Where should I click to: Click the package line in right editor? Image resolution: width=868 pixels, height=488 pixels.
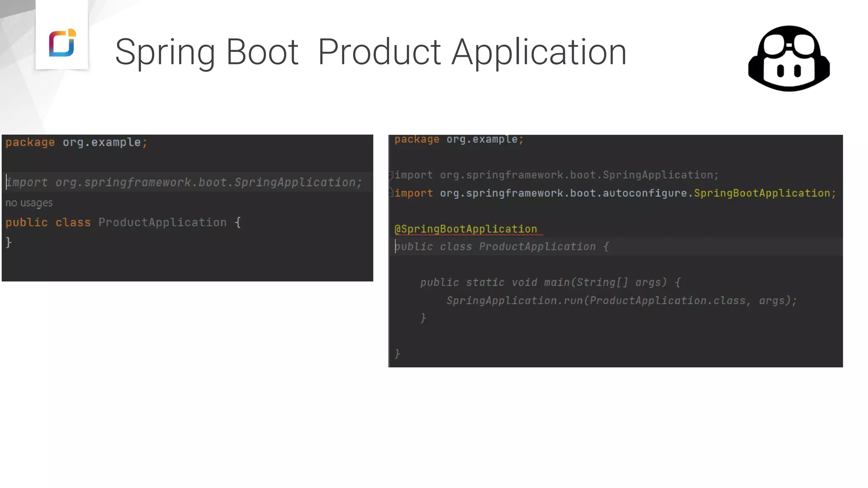[x=459, y=139]
